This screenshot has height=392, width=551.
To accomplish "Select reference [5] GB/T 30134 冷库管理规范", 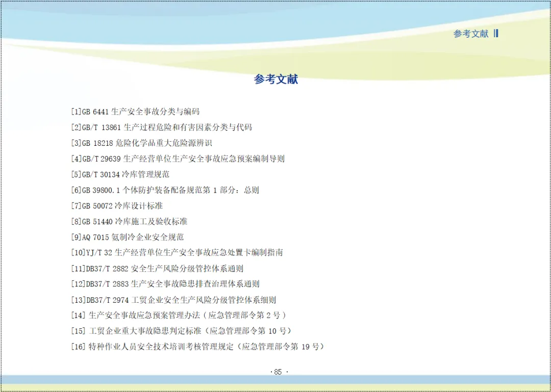I will 120,174.
